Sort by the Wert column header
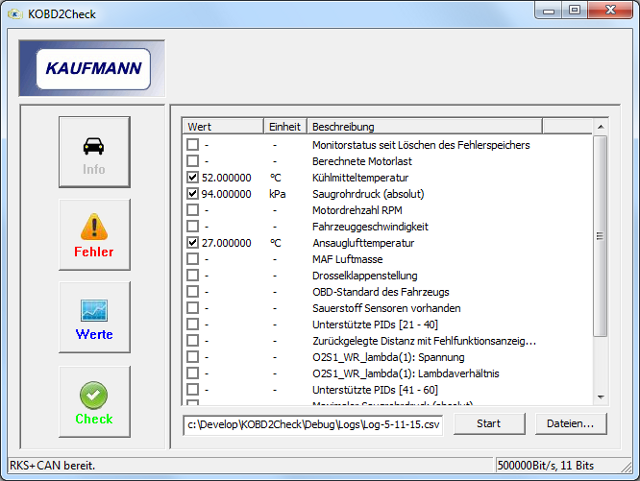Image resolution: width=640 pixels, height=481 pixels. pos(222,127)
